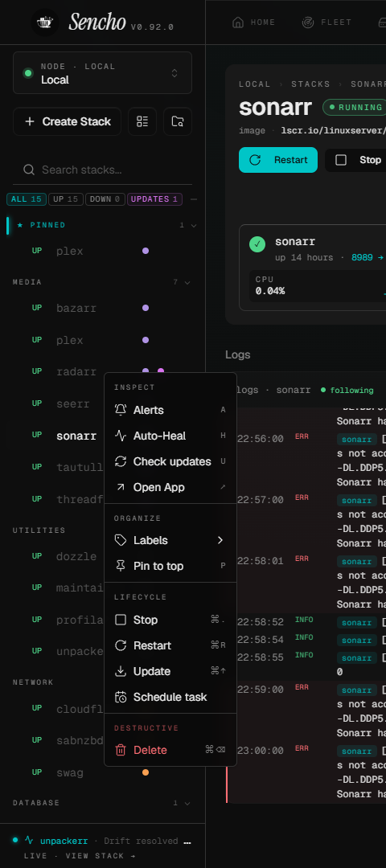Screen dimensions: 386x868
Task: Click the Stop button beside Restart
Action: pyautogui.click(x=357, y=160)
